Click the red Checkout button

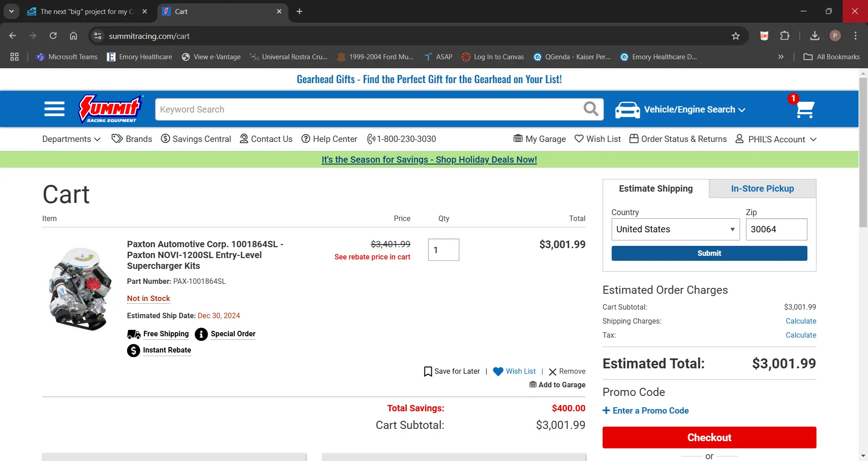click(709, 437)
